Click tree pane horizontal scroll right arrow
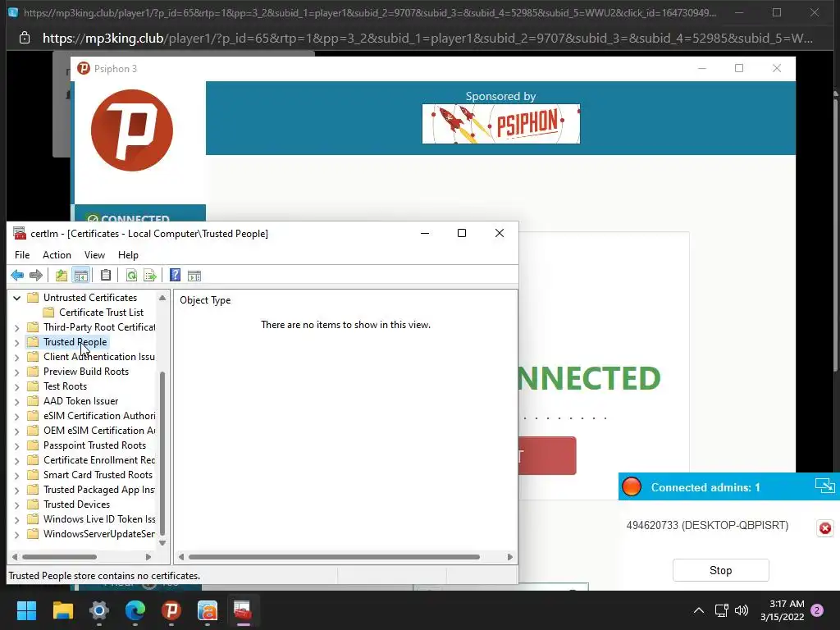840x630 pixels. tap(148, 557)
